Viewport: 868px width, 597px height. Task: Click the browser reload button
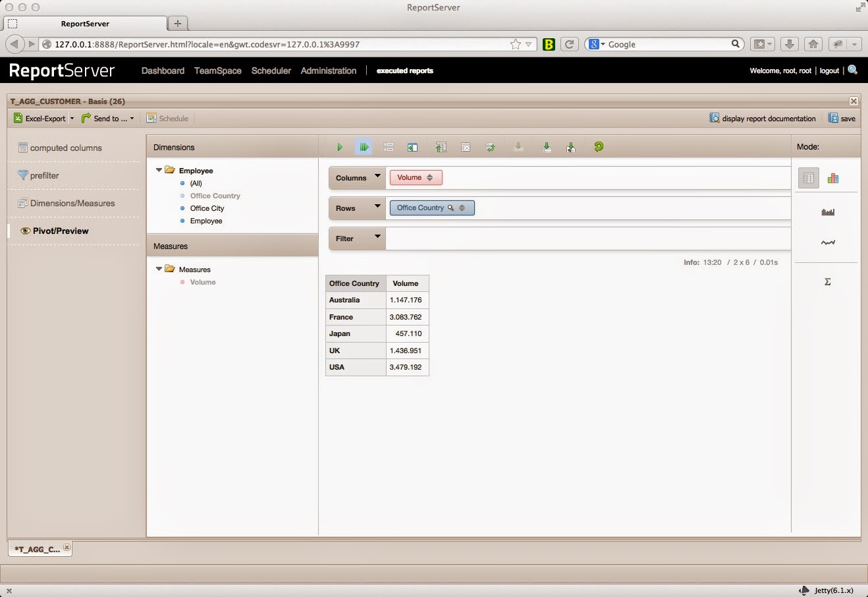click(570, 44)
